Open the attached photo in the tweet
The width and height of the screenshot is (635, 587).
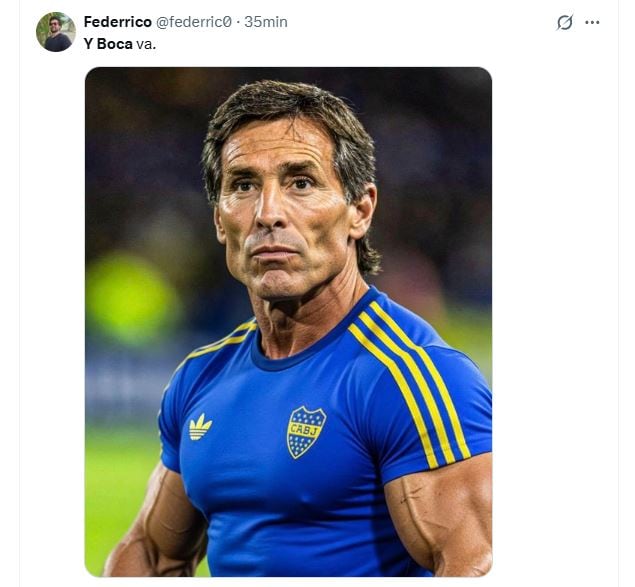288,320
